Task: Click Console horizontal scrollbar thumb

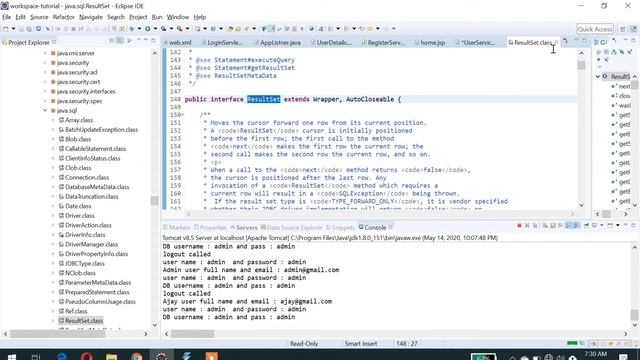Action: click(192, 334)
